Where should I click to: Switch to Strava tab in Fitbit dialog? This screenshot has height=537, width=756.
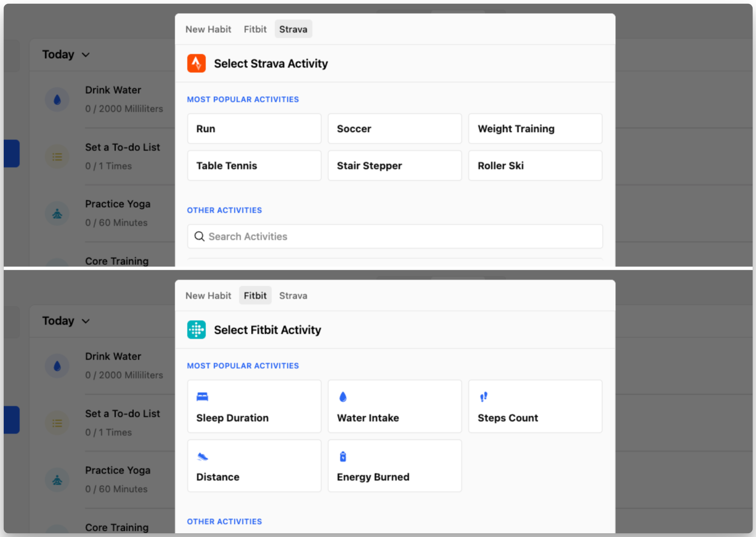[x=293, y=296]
